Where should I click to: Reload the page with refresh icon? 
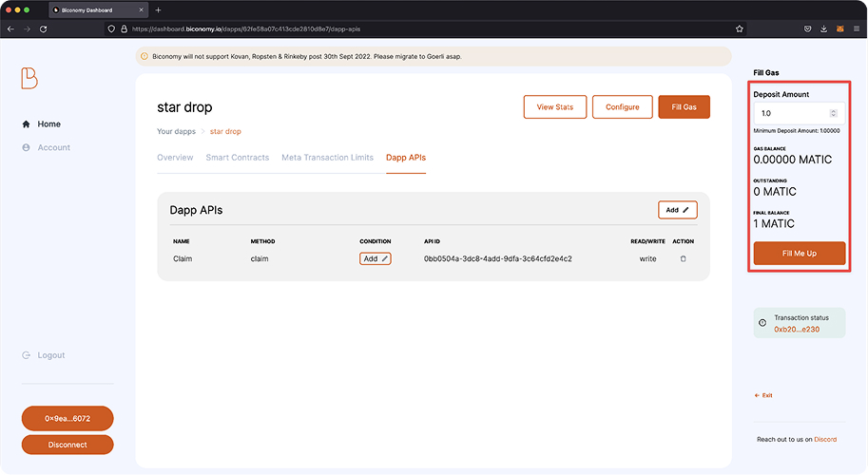(x=43, y=28)
